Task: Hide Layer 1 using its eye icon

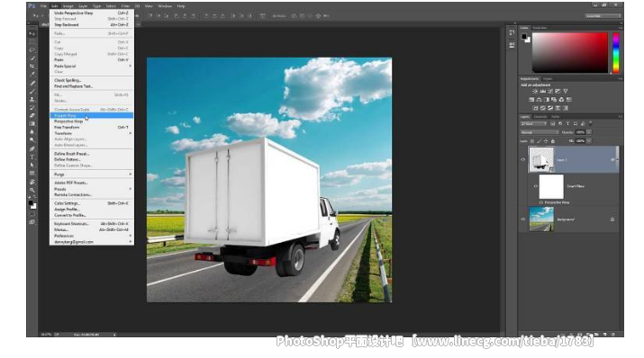Action: [x=522, y=159]
